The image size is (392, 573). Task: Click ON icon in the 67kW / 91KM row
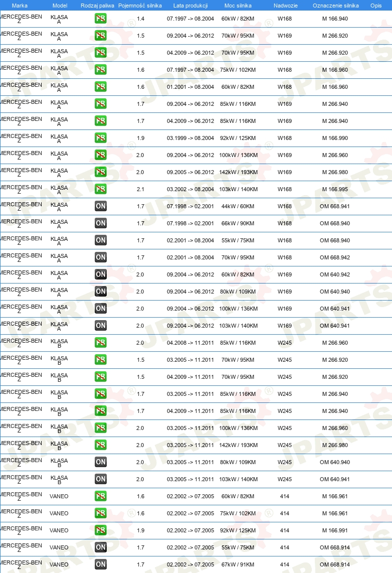(x=101, y=564)
